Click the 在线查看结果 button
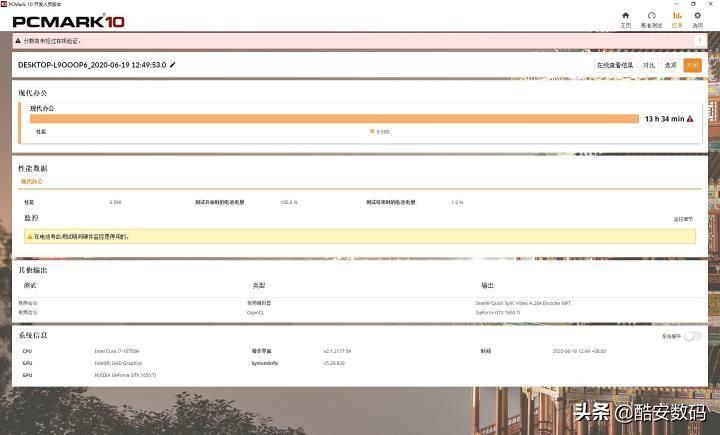Image resolution: width=720 pixels, height=435 pixels. click(614, 65)
